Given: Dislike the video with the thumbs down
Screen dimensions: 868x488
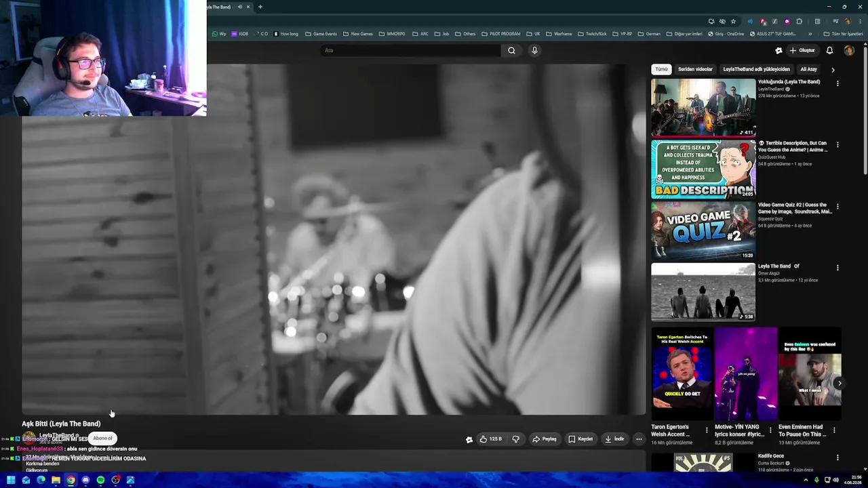Looking at the screenshot, I should (516, 439).
